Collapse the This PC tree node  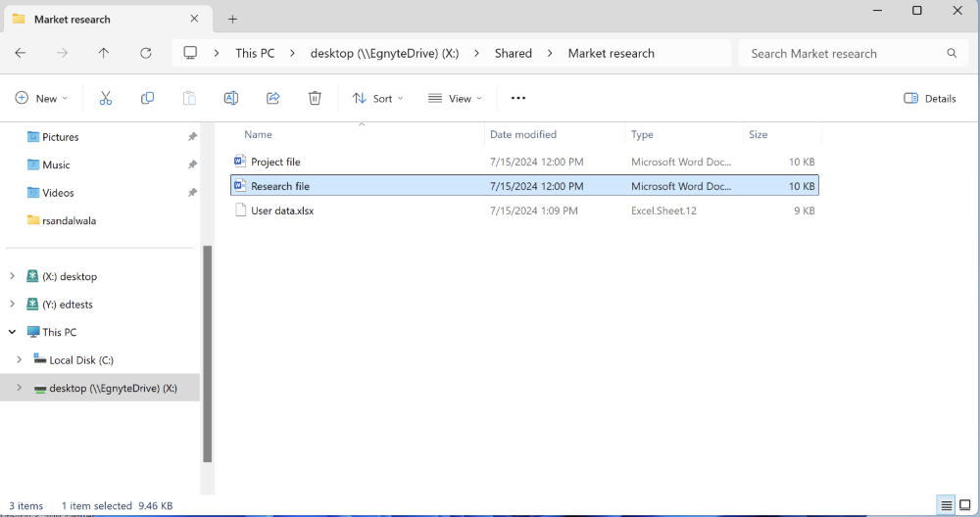pos(12,332)
